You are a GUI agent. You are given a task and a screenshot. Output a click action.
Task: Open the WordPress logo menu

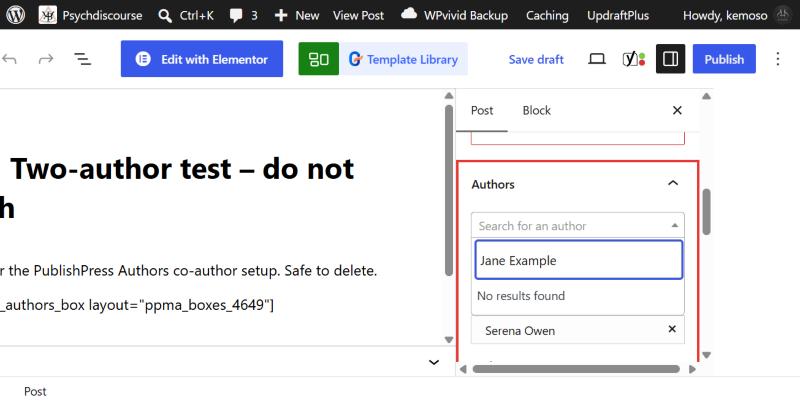[x=15, y=15]
